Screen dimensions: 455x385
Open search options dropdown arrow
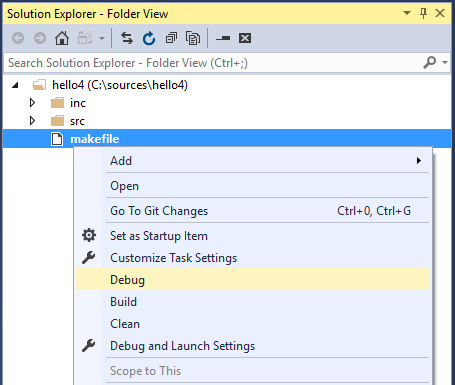pyautogui.click(x=445, y=62)
